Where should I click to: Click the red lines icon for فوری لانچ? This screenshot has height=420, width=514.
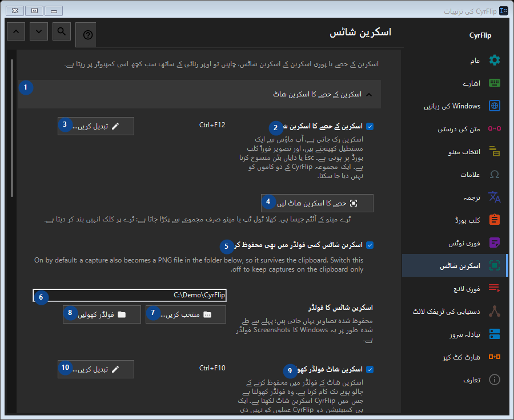495,288
